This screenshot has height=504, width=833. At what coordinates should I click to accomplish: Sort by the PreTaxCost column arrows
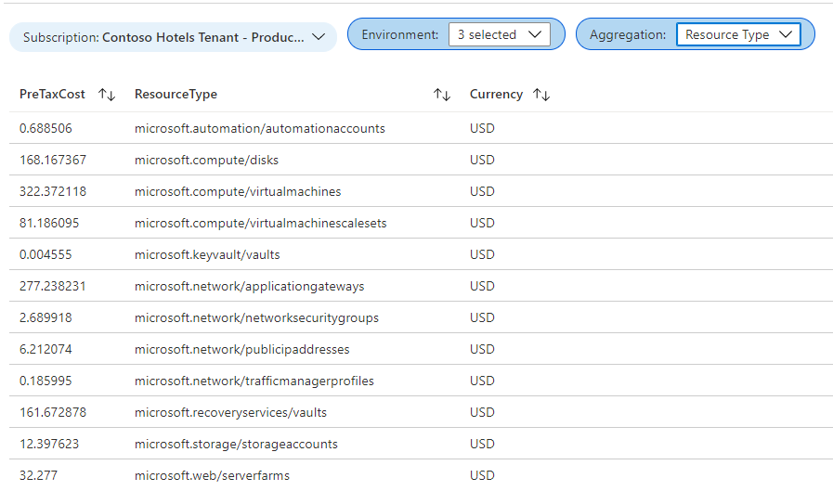coord(107,95)
